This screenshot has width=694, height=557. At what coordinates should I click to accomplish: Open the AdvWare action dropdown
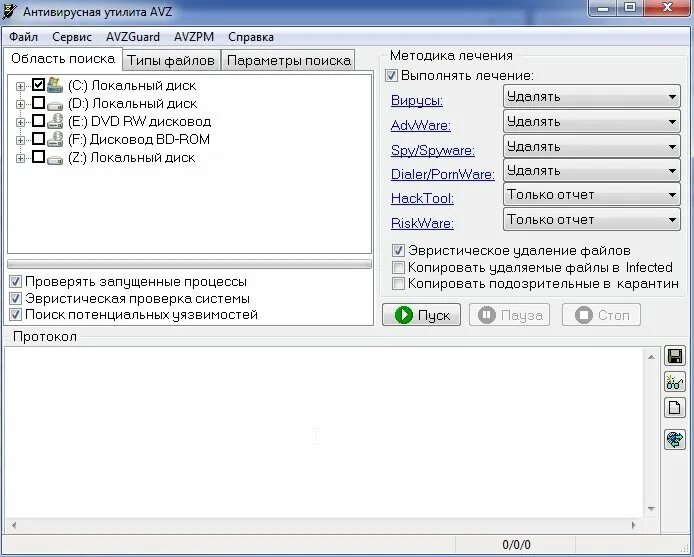(592, 122)
